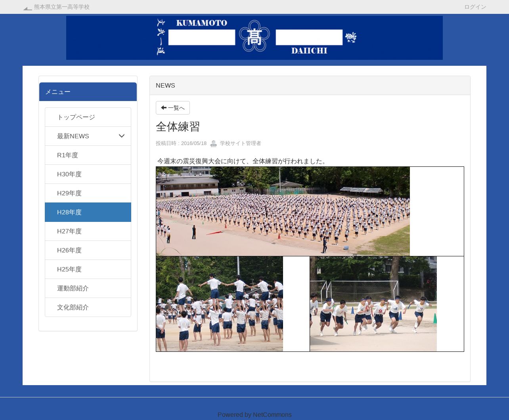Go back with the 一覧へ button
Viewport: 509px width, 420px height.
[x=173, y=108]
